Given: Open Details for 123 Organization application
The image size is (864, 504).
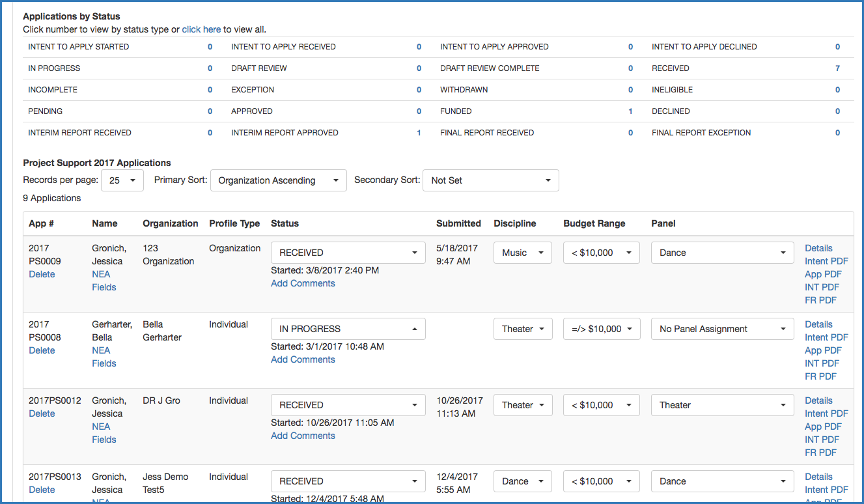Looking at the screenshot, I should 818,248.
